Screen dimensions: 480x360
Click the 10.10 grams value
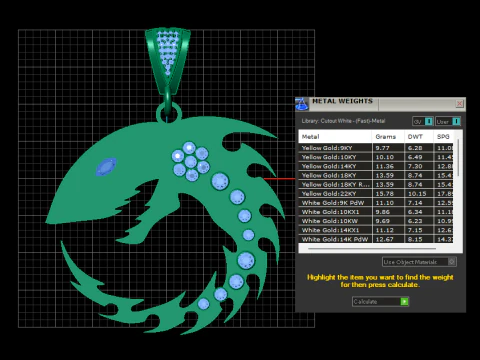[x=384, y=157]
